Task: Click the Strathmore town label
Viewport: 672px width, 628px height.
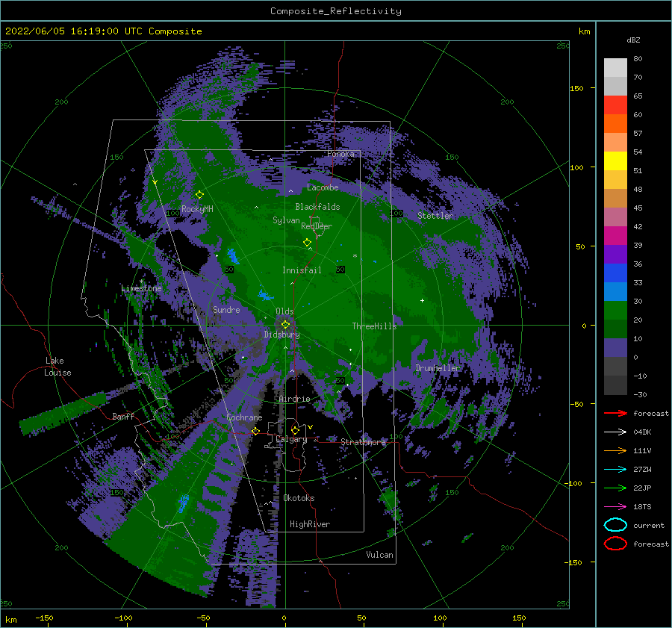Action: tap(364, 442)
